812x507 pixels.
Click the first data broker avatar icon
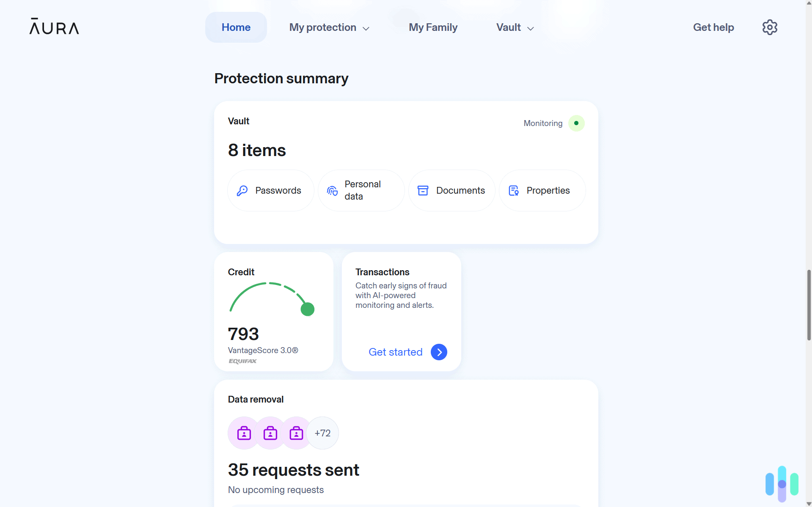tap(244, 433)
